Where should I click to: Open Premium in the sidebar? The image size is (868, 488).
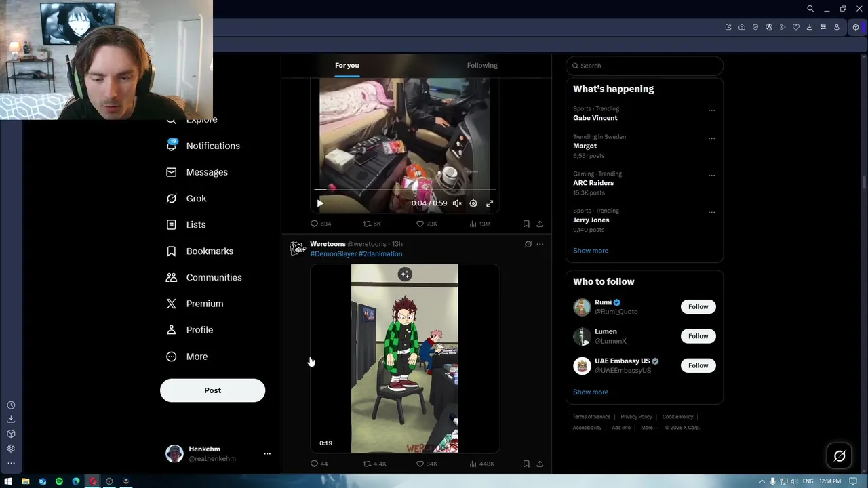[195, 304]
